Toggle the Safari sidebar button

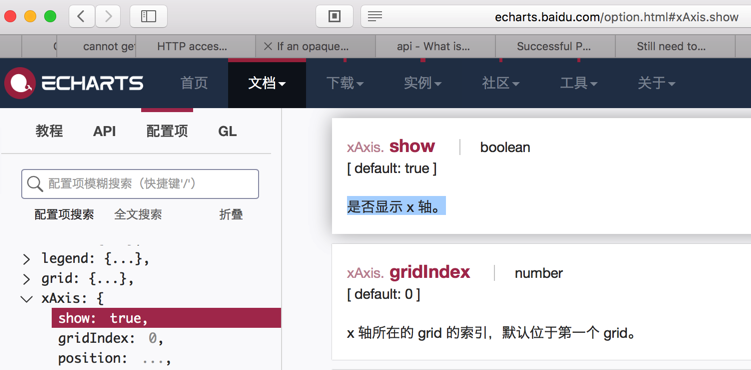[148, 16]
